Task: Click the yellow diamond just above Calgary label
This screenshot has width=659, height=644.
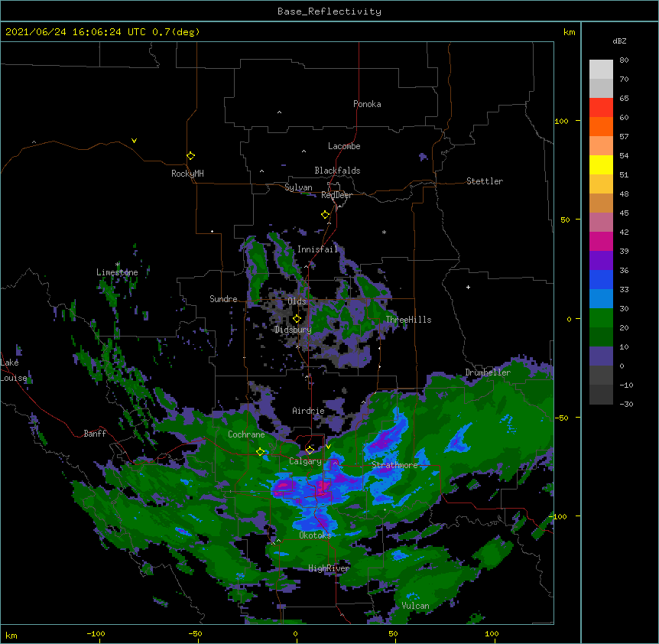Action: 310,450
